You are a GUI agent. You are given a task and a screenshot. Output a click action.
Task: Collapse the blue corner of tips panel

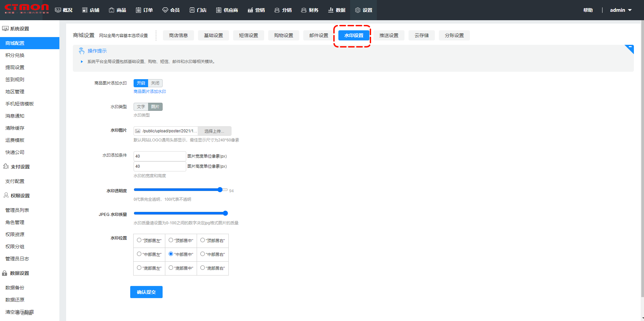pyautogui.click(x=630, y=49)
